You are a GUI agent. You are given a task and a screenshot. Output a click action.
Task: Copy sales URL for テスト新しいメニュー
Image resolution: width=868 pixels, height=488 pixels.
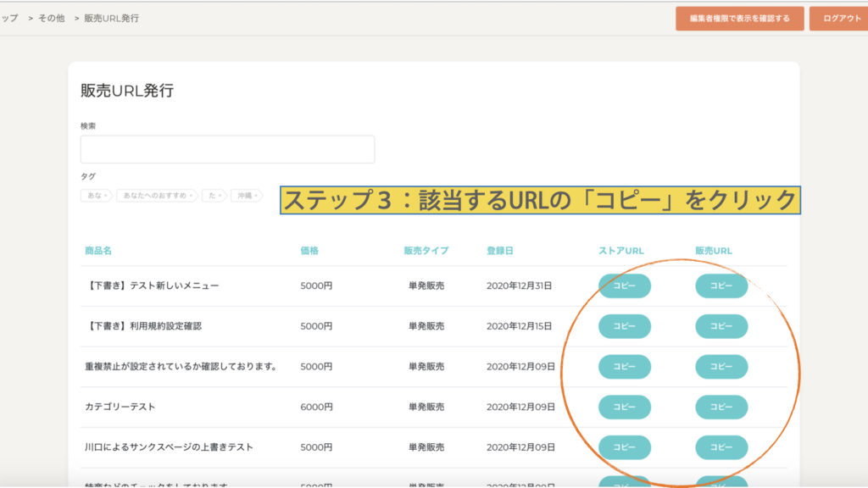(x=721, y=286)
